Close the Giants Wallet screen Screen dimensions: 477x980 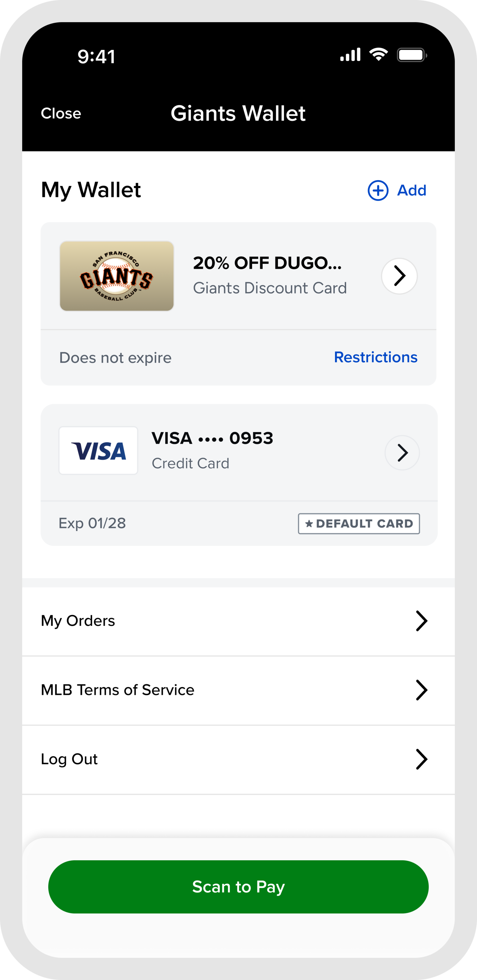61,113
